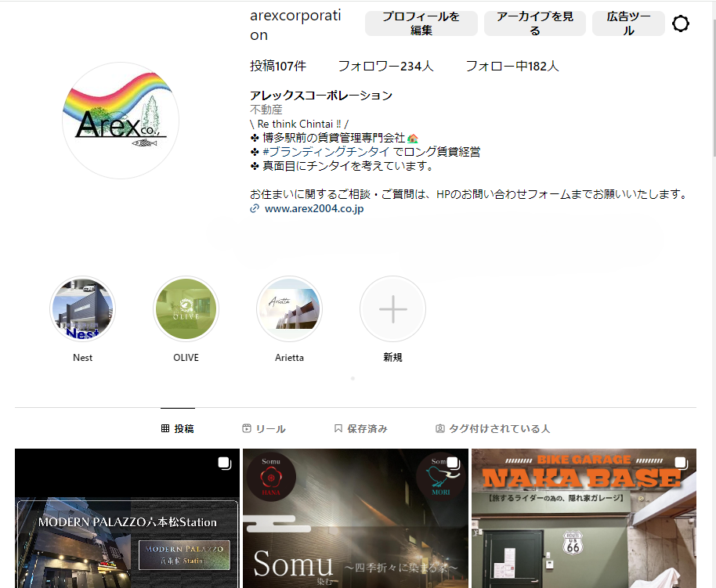Open 広告ツール button
The height and width of the screenshot is (588, 716).
click(628, 23)
